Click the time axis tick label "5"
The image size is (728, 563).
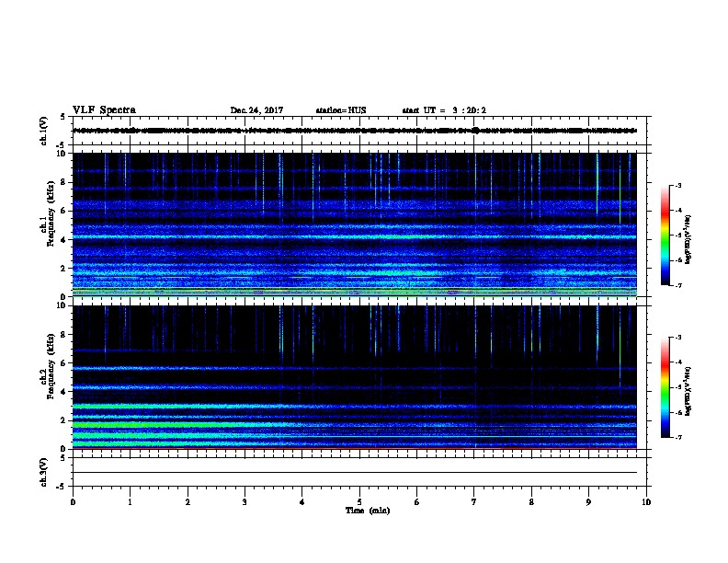click(x=359, y=501)
